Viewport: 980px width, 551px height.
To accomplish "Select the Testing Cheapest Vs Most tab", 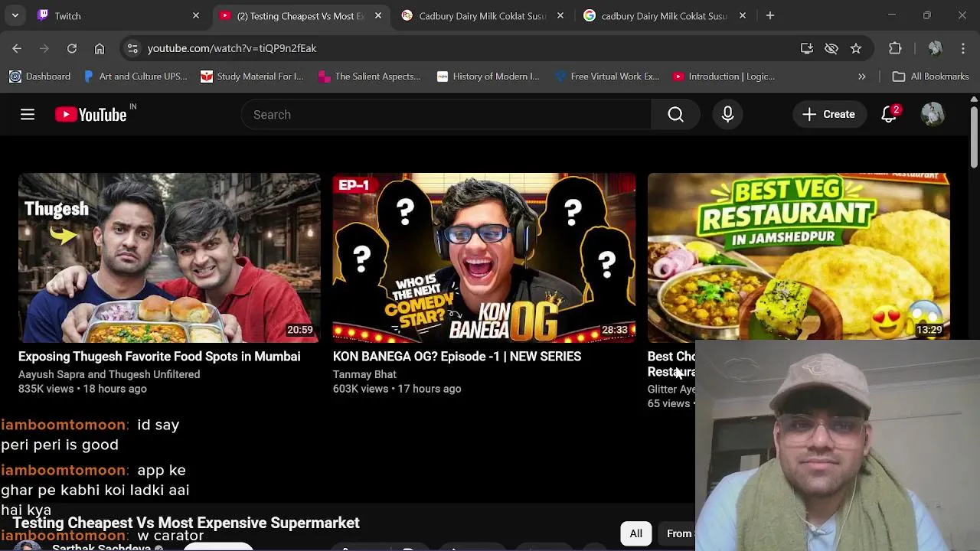I will [x=300, y=15].
